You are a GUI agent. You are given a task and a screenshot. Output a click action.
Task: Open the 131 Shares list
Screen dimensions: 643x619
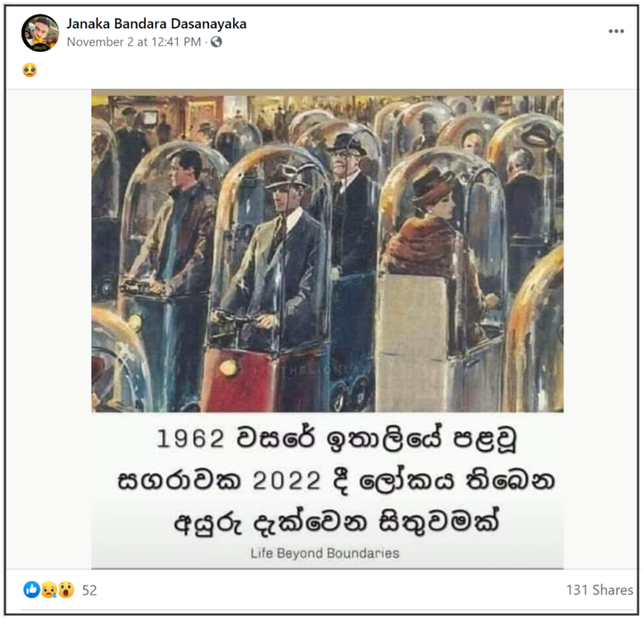[600, 590]
